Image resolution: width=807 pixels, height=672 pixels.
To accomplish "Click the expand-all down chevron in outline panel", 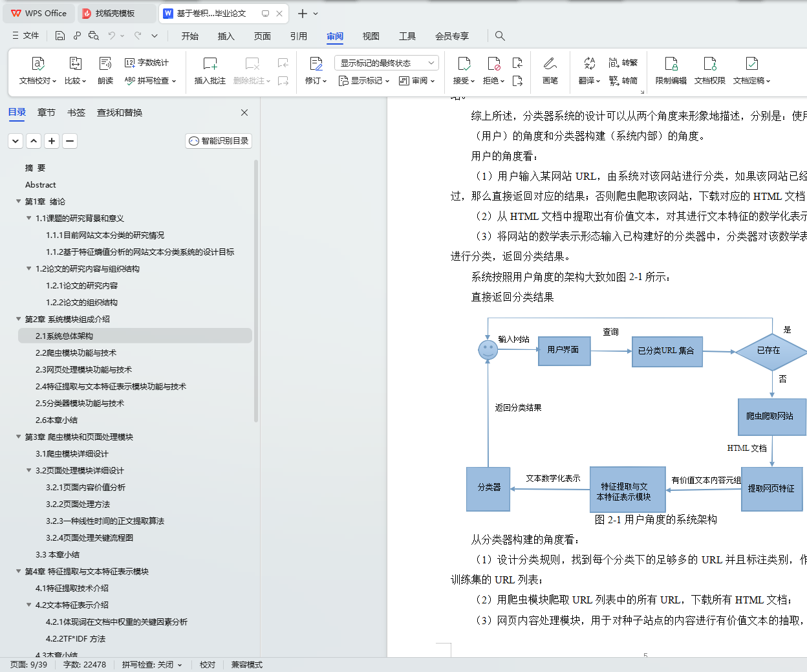I will [16, 140].
